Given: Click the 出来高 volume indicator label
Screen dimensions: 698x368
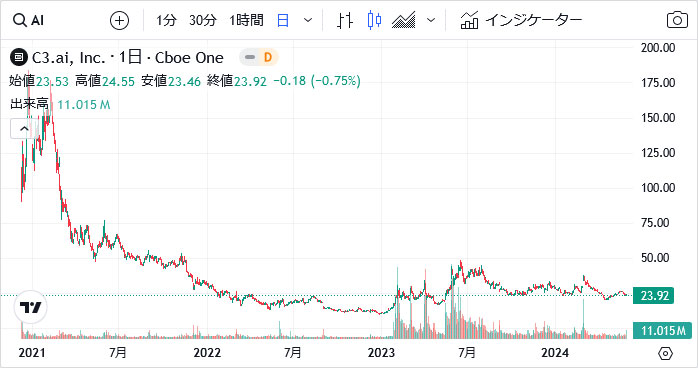Looking at the screenshot, I should (29, 104).
